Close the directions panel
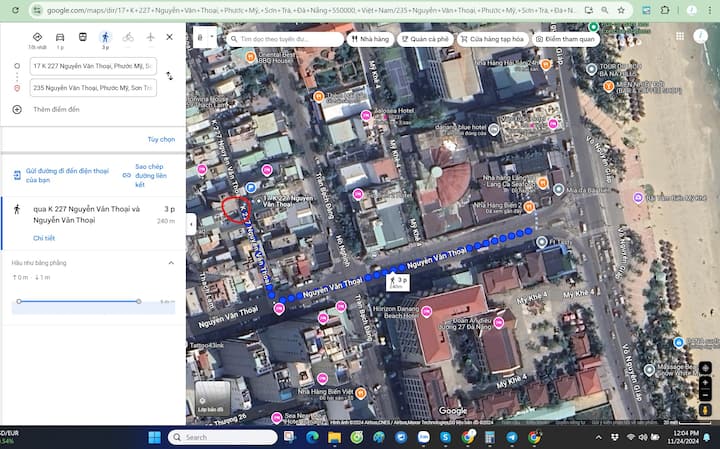Image resolution: width=720 pixels, height=449 pixels. 169,37
